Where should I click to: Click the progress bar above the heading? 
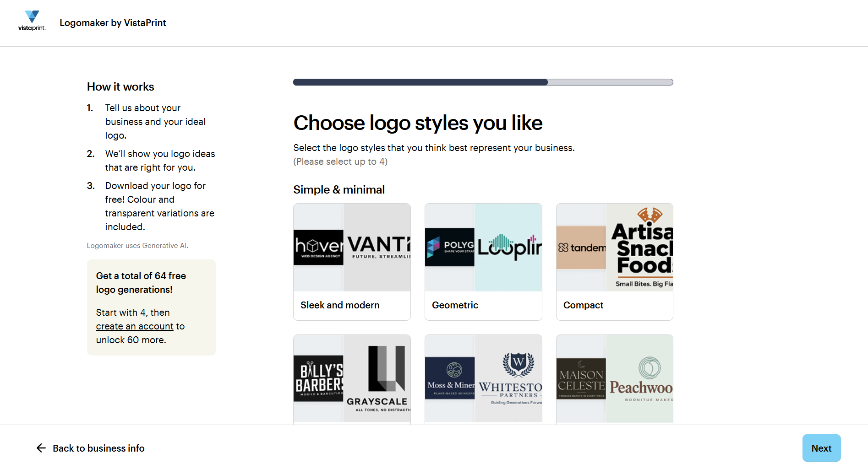coord(483,82)
